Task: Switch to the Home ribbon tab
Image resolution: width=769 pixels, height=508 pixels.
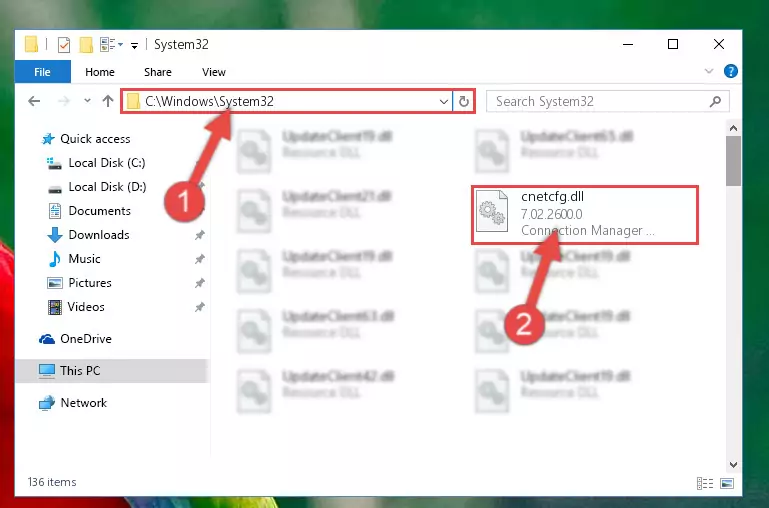Action: click(100, 72)
